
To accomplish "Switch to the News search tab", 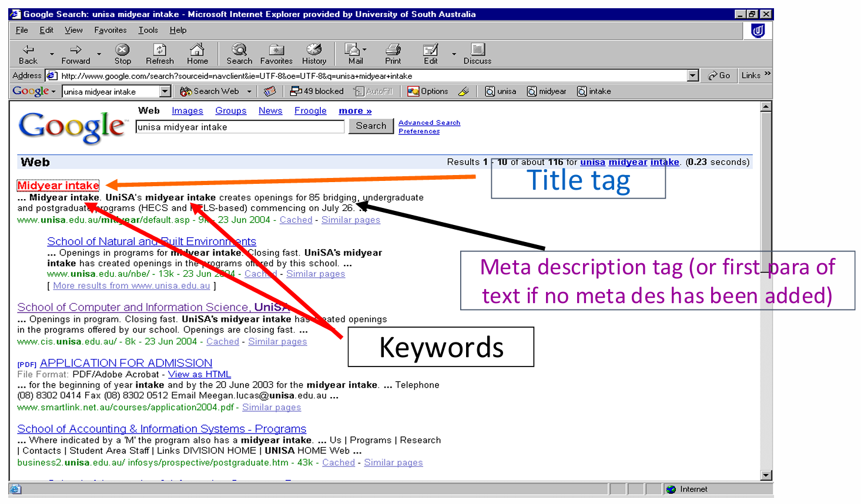I will point(270,110).
